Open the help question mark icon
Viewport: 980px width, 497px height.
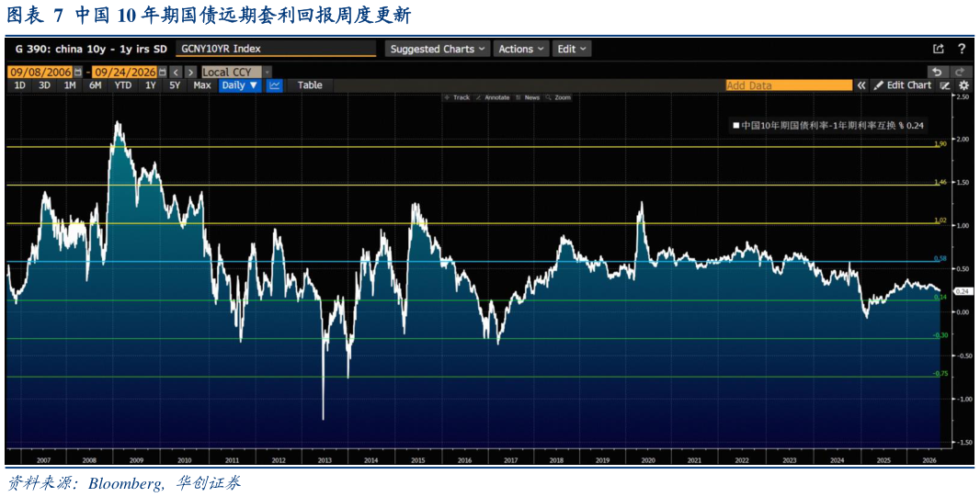tap(962, 49)
